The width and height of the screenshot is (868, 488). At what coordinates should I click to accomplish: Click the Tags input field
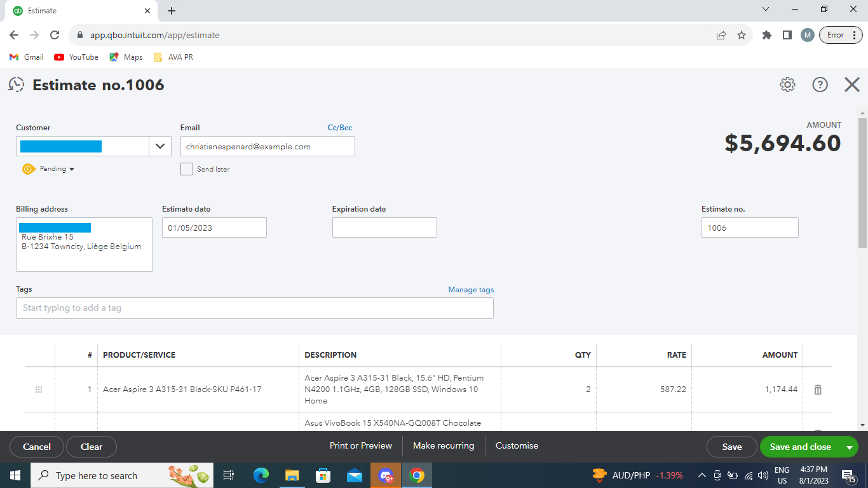point(255,308)
